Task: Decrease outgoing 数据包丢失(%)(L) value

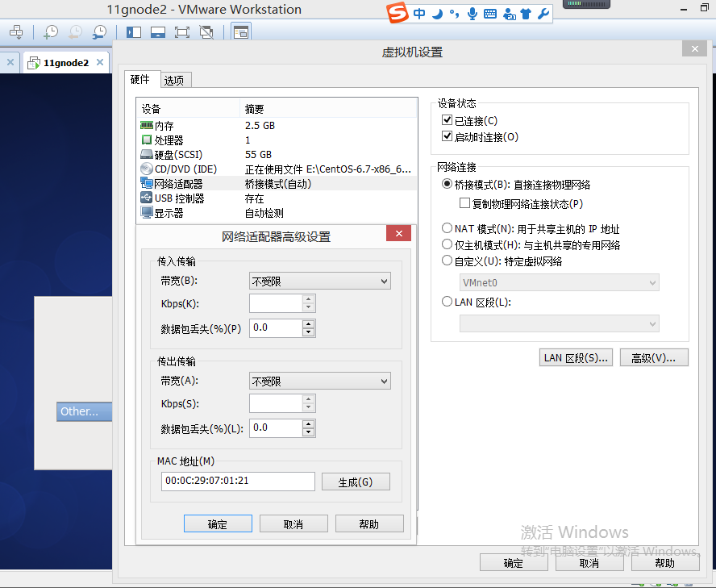Action: point(309,432)
